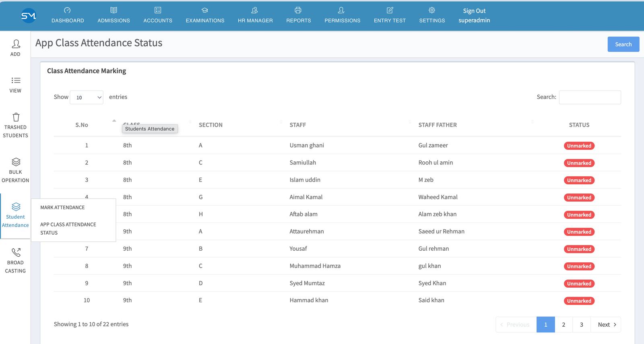Click the SM logo icon
Screen dimensions: 644x344
coord(29,16)
